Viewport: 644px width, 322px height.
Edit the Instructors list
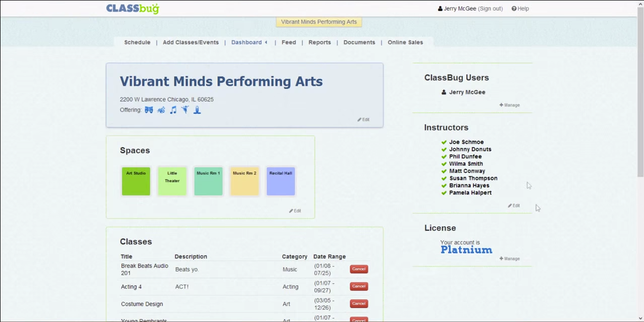(x=514, y=205)
